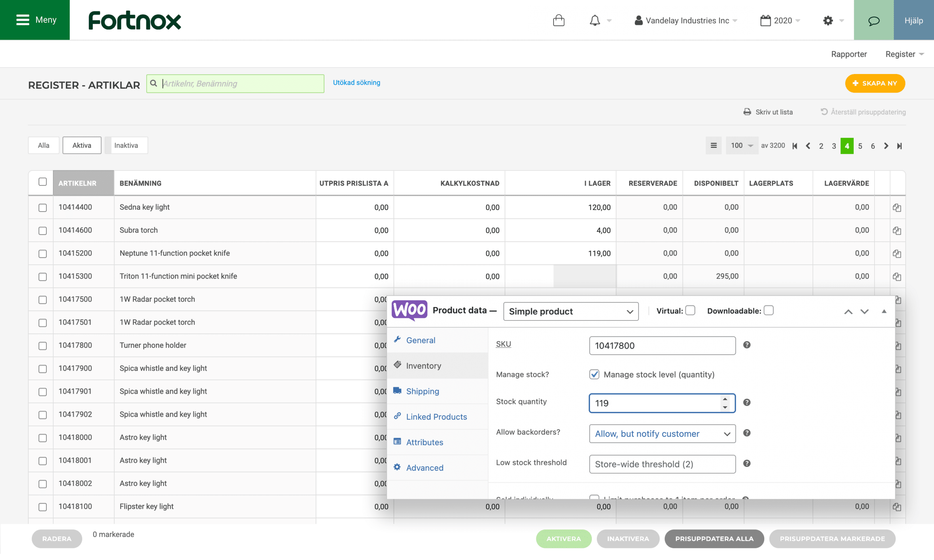Open the Shipping tab in Product data
The image size is (934, 560).
(x=422, y=391)
